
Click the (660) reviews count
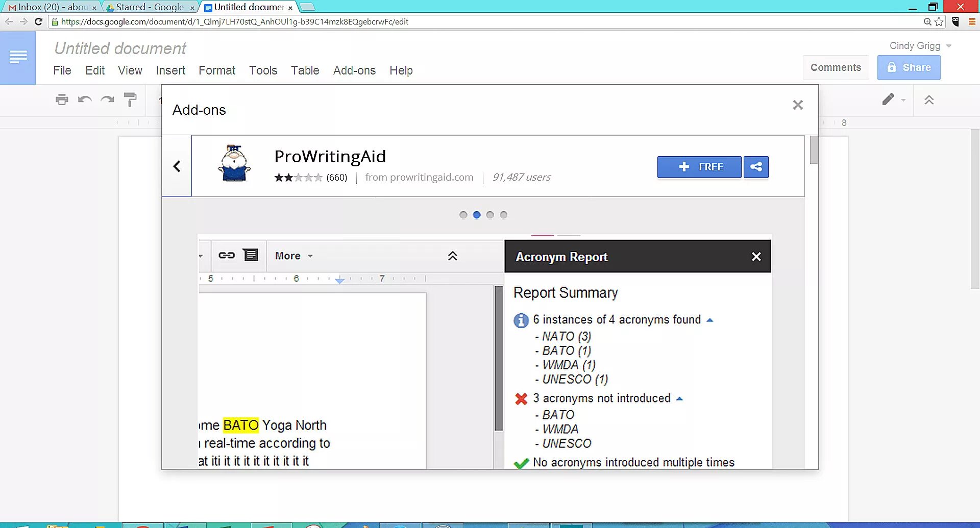(337, 178)
